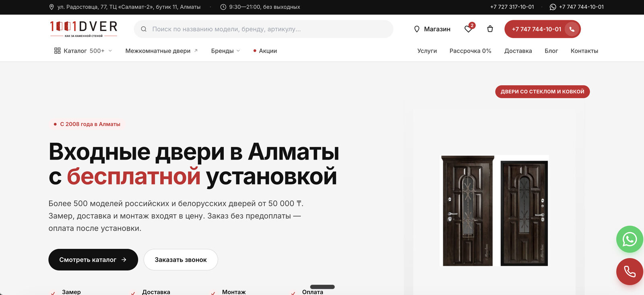This screenshot has height=295, width=644.
Task: Click the Замер feature label
Action: (71, 292)
